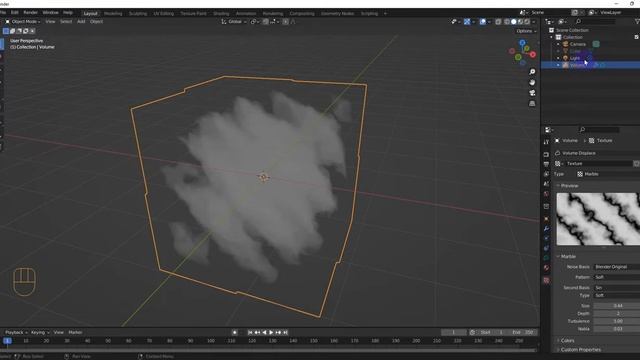
Task: Toggle the preview range clock icon in timeline
Action: click(x=472, y=333)
